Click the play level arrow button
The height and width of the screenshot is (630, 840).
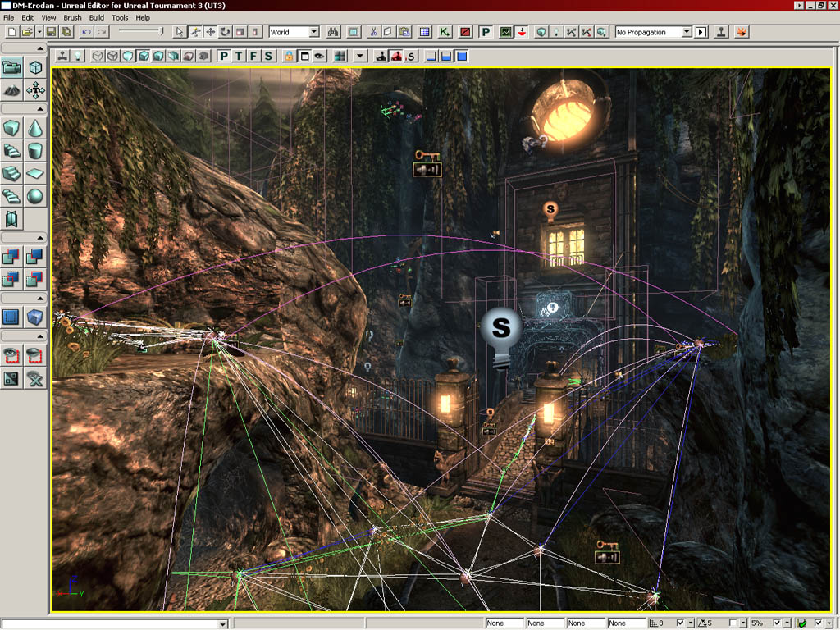click(701, 32)
